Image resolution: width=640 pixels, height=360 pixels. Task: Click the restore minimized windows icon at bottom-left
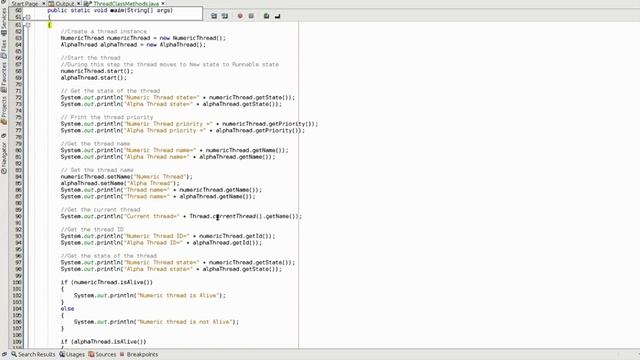[4, 354]
